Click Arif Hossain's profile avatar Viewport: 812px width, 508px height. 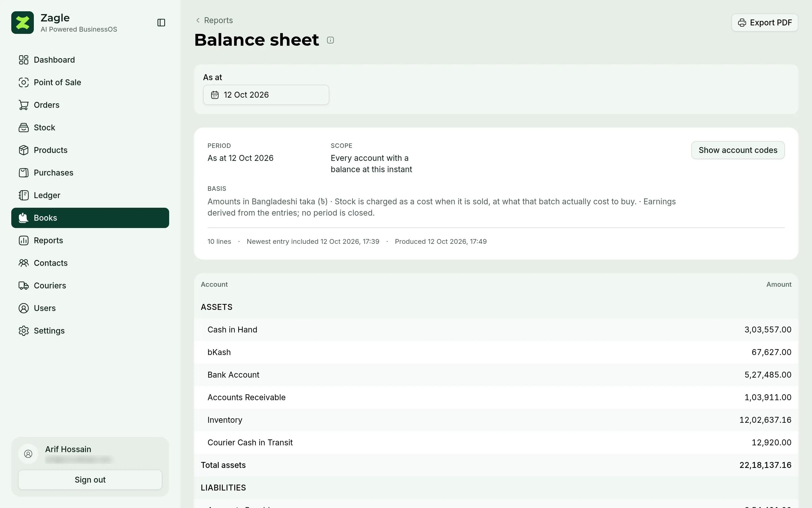28,454
